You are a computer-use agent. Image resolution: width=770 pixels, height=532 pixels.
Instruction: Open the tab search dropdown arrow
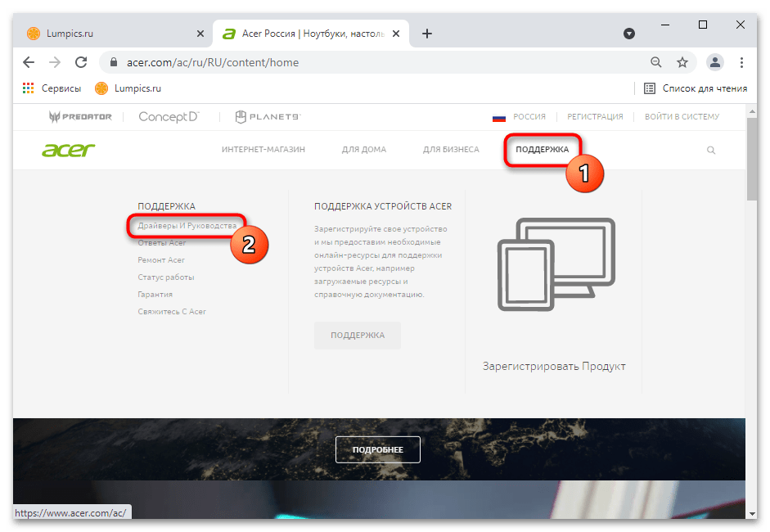click(629, 34)
